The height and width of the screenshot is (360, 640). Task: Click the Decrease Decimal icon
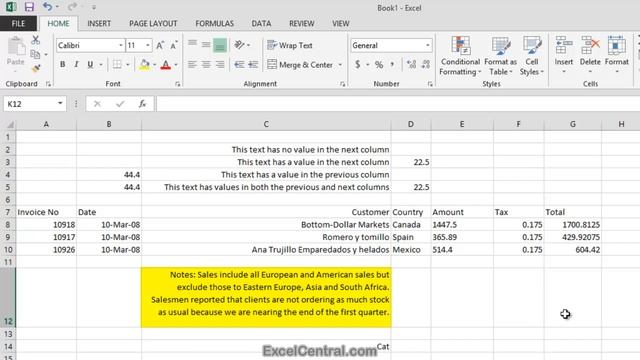click(425, 64)
